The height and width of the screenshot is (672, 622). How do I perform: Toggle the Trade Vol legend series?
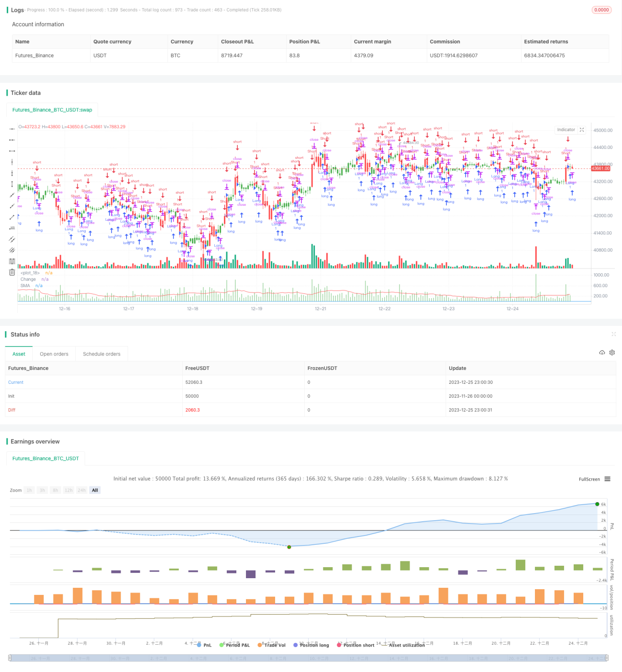click(x=271, y=645)
